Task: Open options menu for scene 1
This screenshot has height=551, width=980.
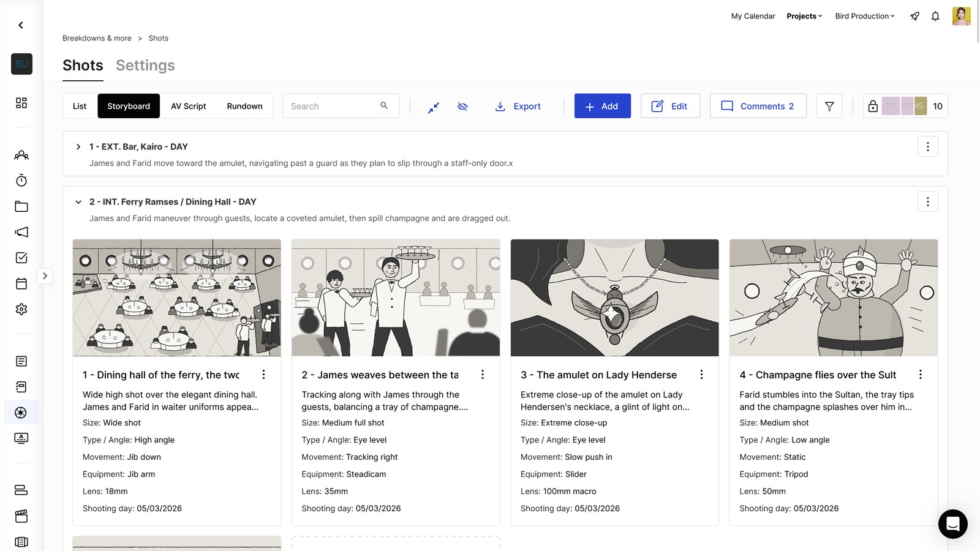Action: (928, 147)
